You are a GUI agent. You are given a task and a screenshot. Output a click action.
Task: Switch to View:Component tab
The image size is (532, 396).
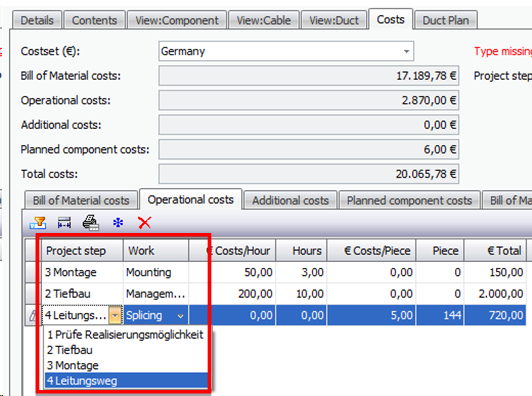[177, 20]
